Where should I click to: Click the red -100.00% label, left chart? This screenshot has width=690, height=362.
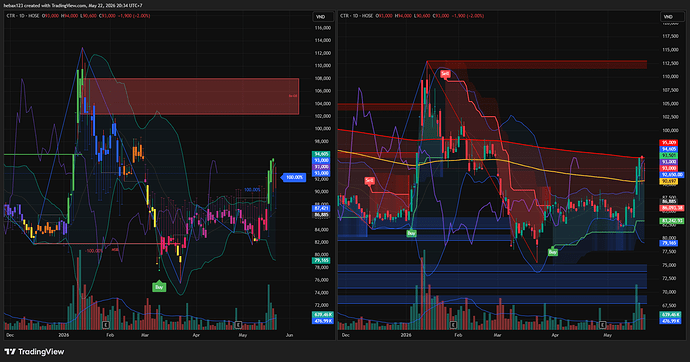tap(94, 251)
